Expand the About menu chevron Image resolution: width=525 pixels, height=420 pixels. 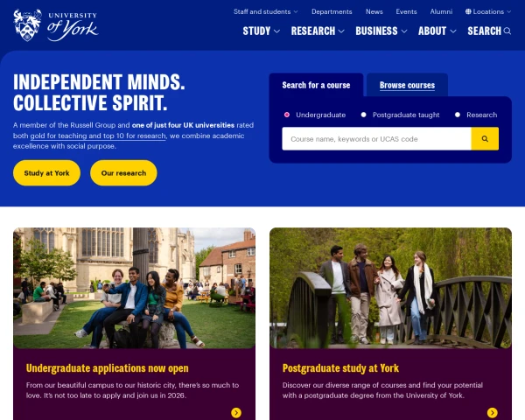tap(453, 31)
